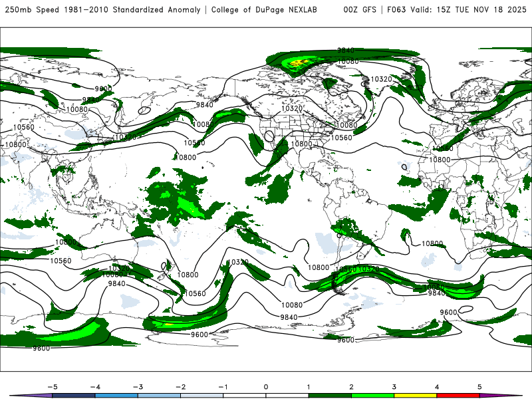The height and width of the screenshot is (399, 532).
Task: Click the '−1' colorbar tick label
Action: (223, 387)
